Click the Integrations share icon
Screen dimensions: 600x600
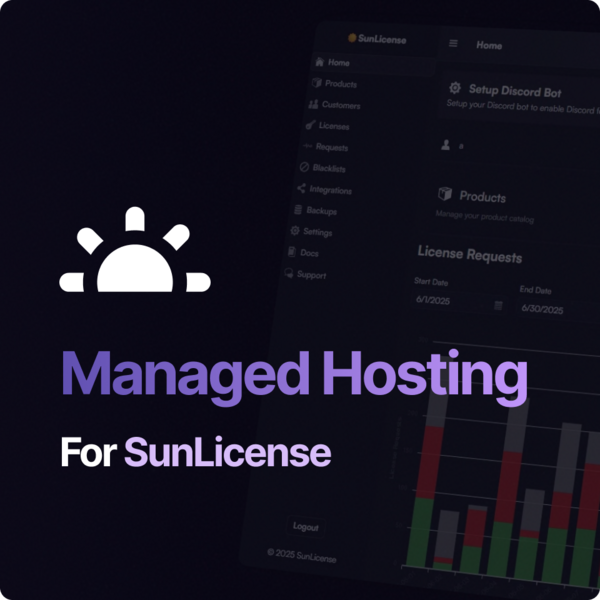[x=302, y=188]
